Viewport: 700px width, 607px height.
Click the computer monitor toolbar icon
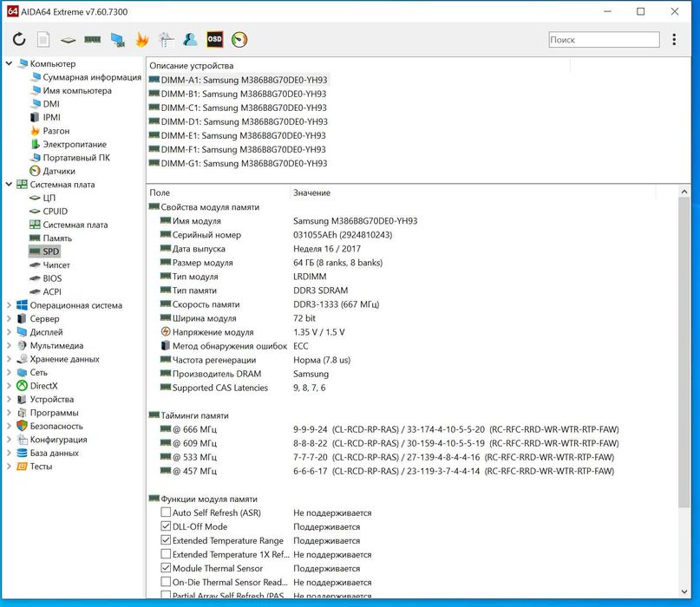[x=117, y=40]
